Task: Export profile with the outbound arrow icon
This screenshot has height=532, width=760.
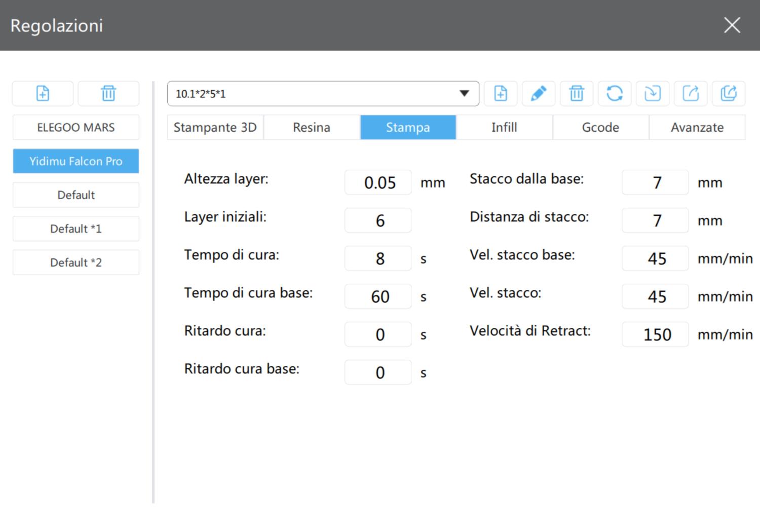Action: coord(691,94)
